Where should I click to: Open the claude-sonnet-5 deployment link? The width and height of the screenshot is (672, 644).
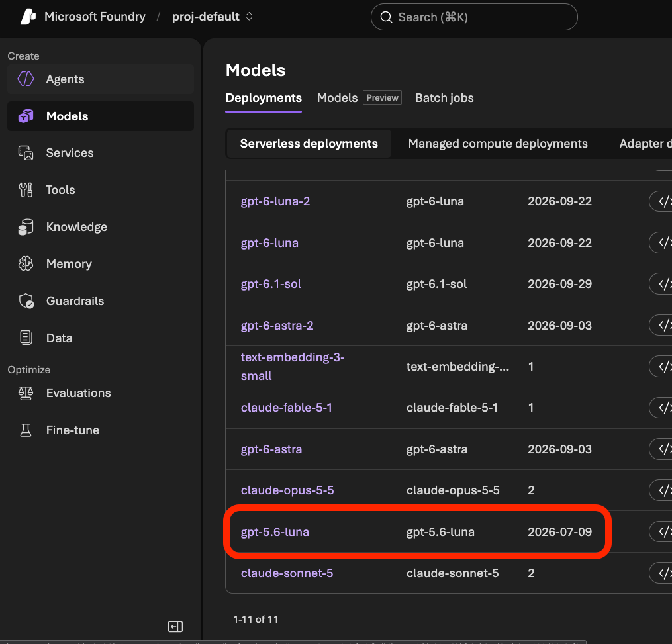pyautogui.click(x=287, y=573)
